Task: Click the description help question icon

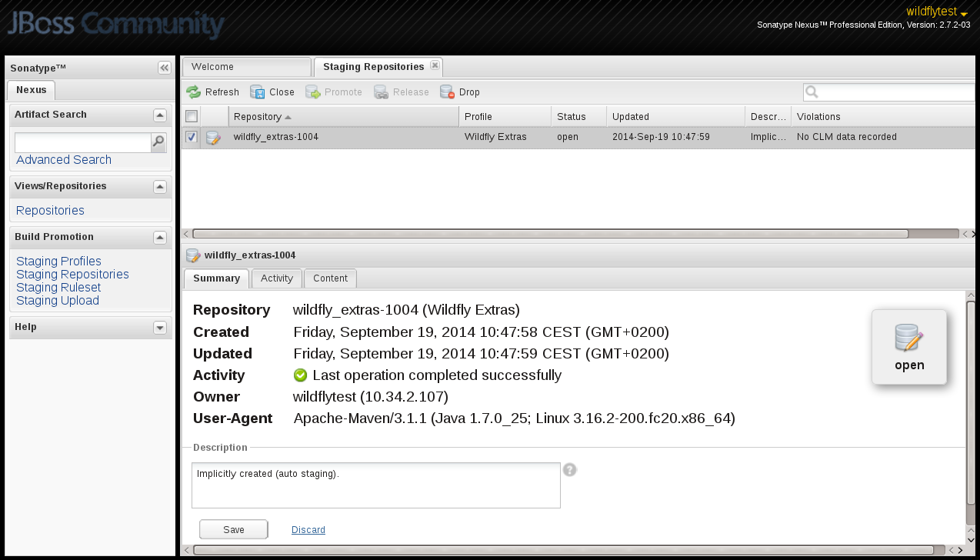Action: point(569,470)
